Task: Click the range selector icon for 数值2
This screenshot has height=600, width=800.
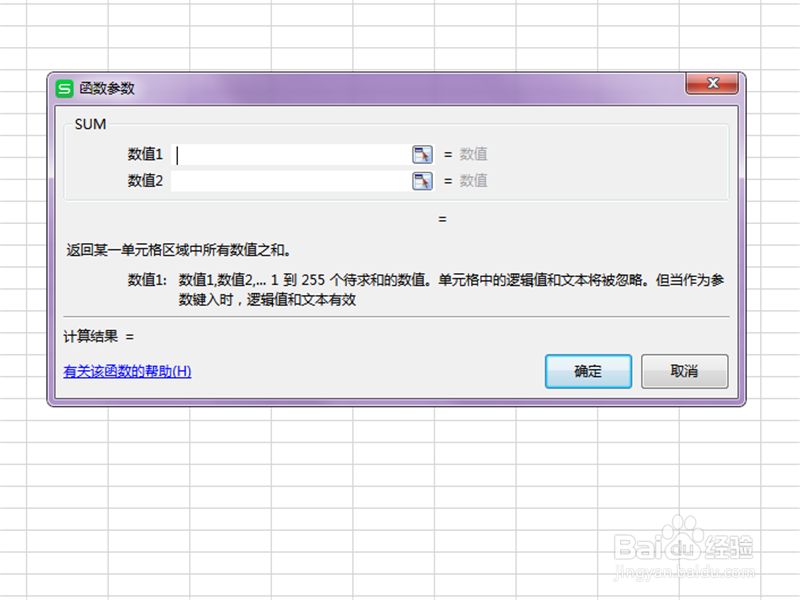Action: tap(422, 181)
